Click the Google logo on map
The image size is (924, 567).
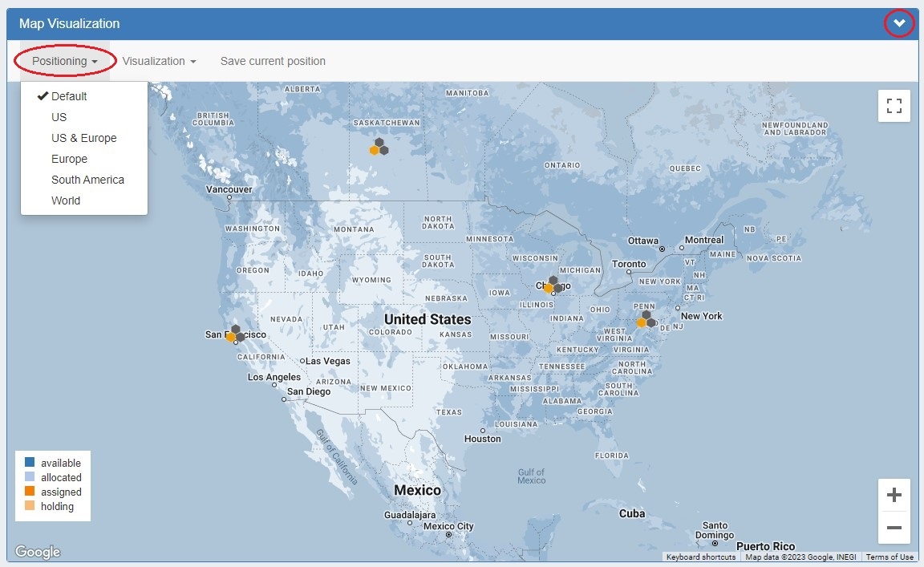pos(38,552)
